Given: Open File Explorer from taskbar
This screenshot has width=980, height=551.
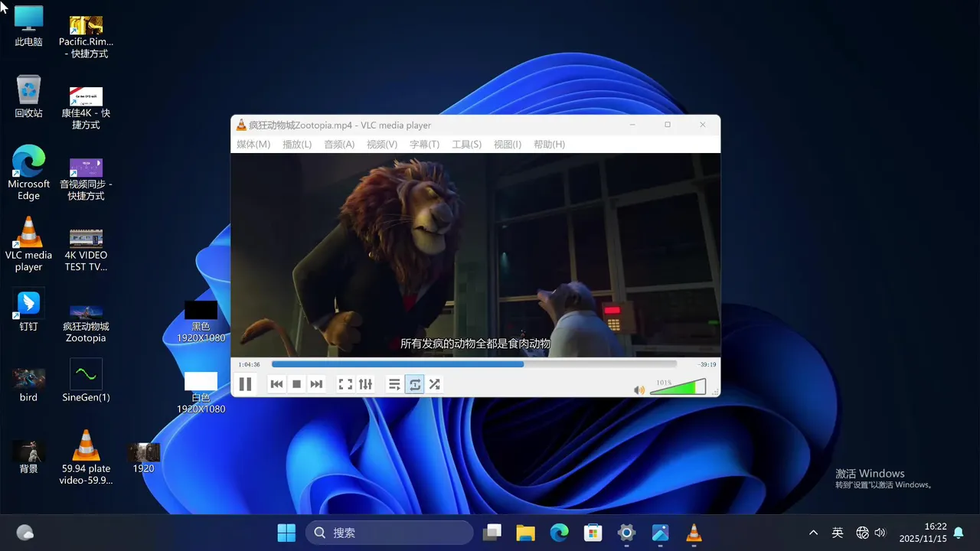Looking at the screenshot, I should click(525, 533).
